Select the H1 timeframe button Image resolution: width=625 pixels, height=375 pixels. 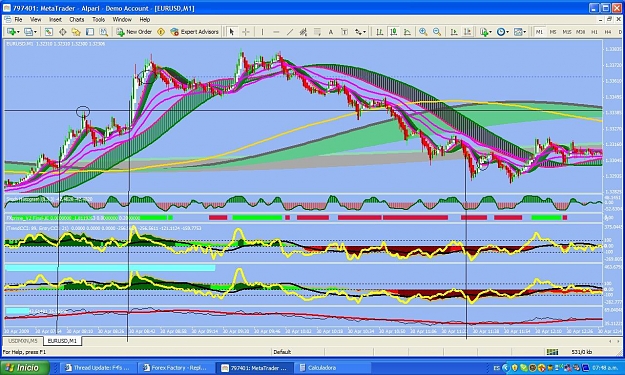[x=594, y=32]
